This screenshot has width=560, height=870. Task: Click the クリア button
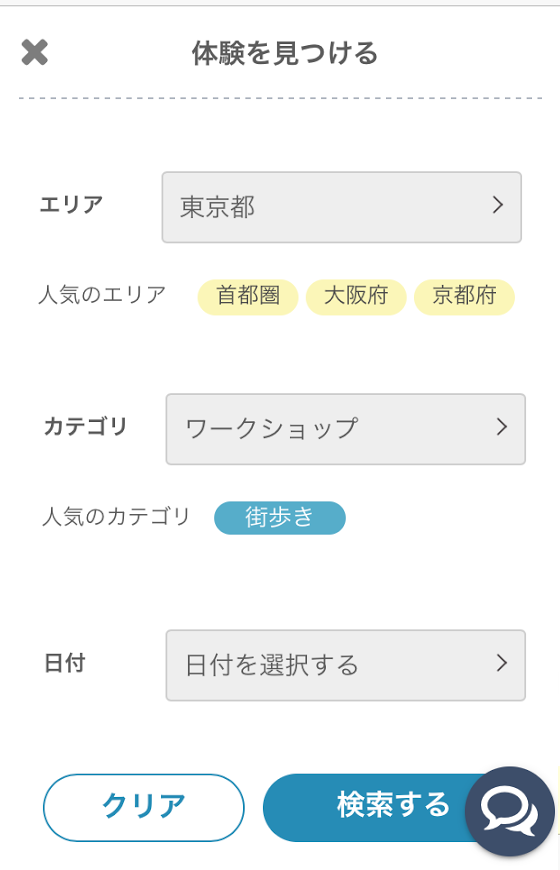coord(144,807)
